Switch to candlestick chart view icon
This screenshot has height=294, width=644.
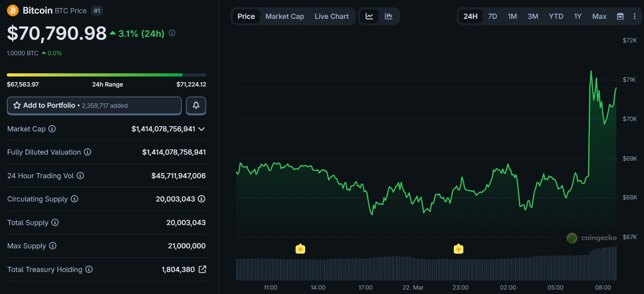point(388,16)
